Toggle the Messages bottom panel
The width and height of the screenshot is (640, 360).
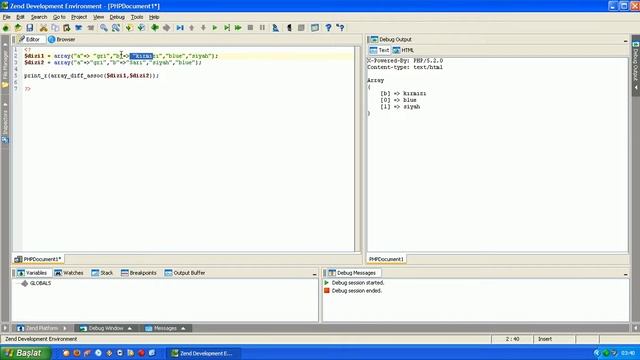(165, 328)
